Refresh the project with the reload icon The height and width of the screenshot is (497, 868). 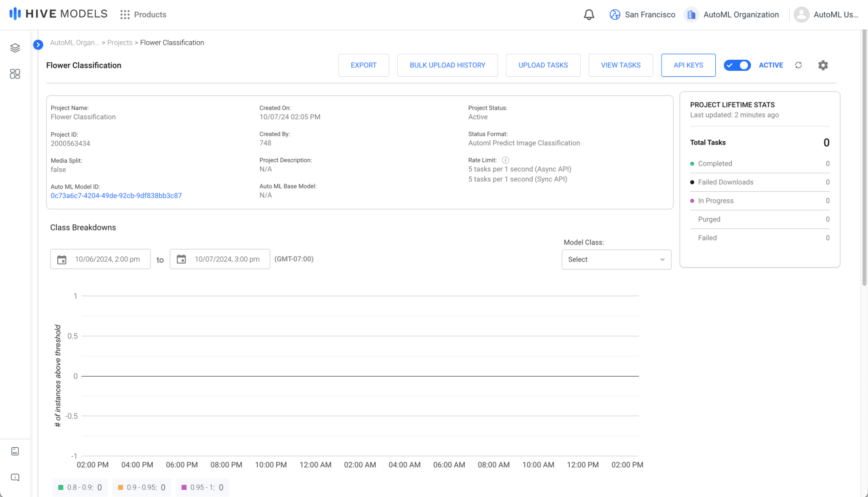coord(798,65)
